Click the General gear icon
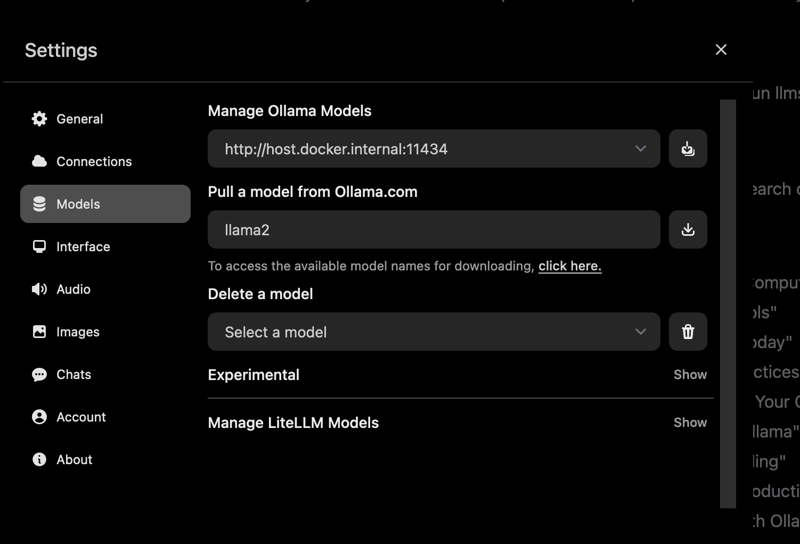 click(x=39, y=119)
